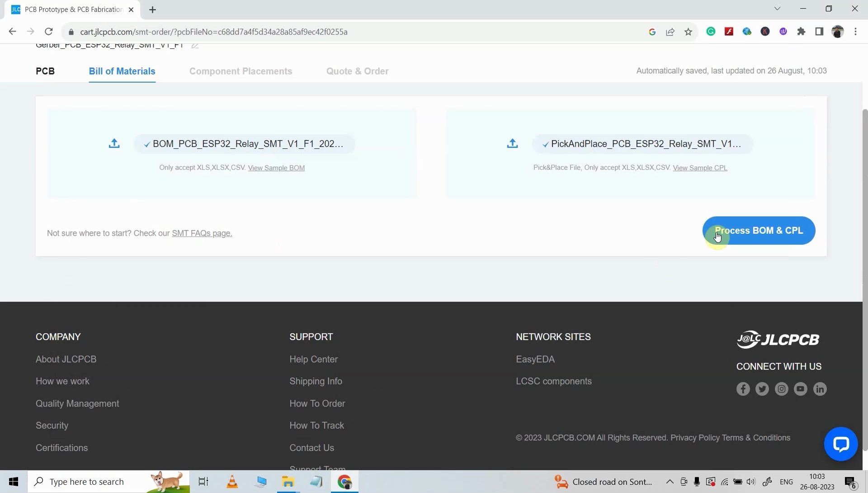Open JLCPCB Facebook page icon
This screenshot has width=868, height=493.
tap(743, 389)
